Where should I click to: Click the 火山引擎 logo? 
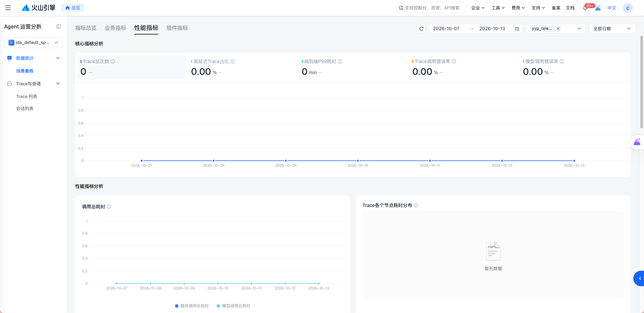(38, 8)
